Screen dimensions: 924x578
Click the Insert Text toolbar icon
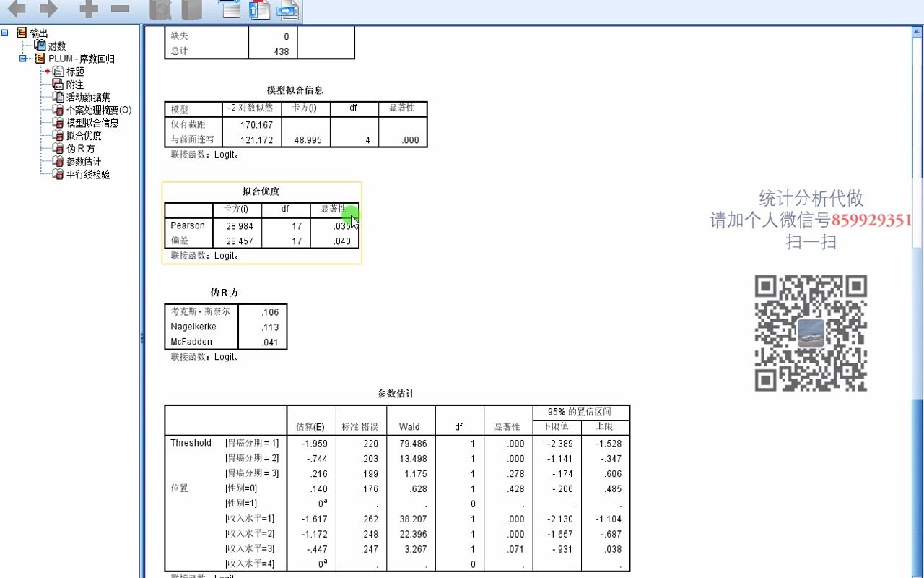coord(288,9)
